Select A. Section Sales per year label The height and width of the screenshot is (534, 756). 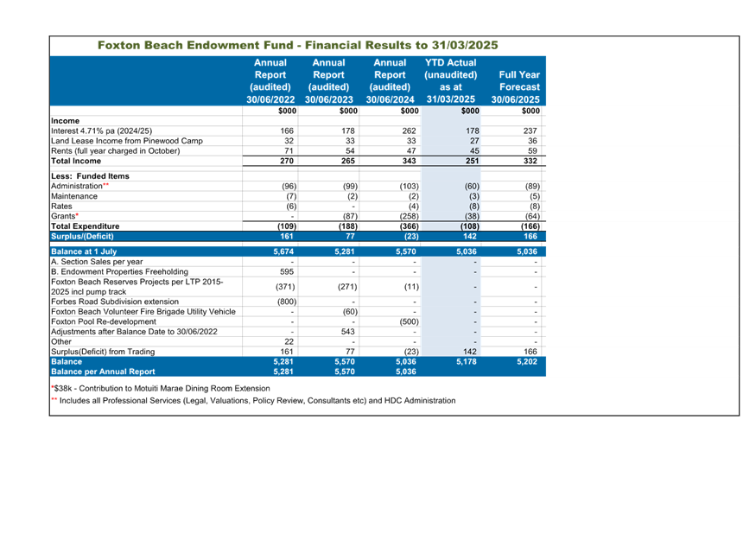(x=97, y=262)
